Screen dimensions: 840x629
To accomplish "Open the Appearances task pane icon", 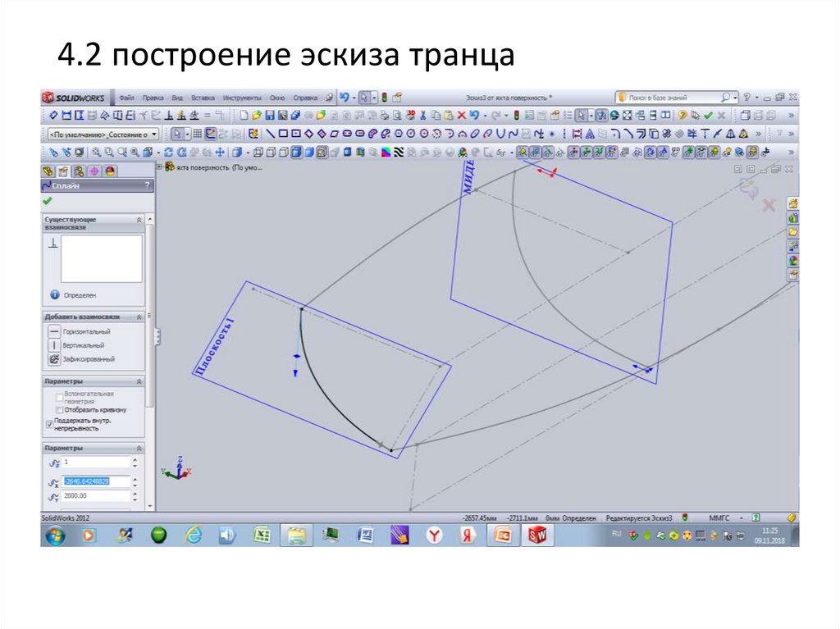I will click(x=792, y=261).
